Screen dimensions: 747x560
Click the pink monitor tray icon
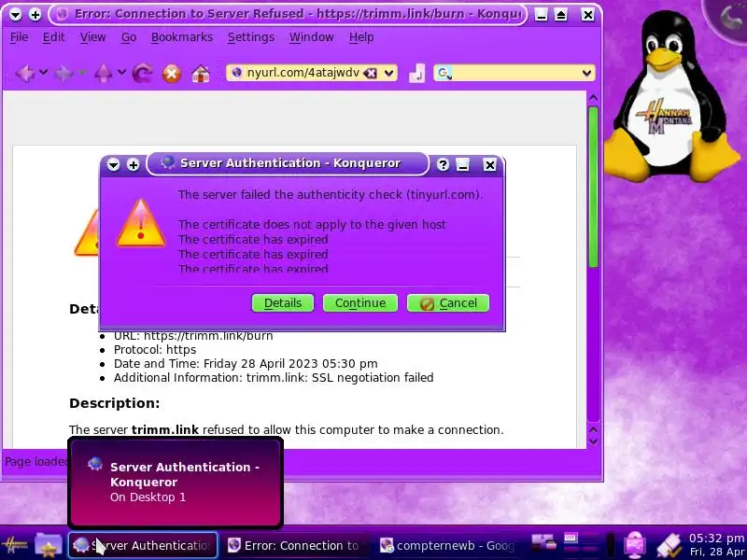tap(635, 546)
